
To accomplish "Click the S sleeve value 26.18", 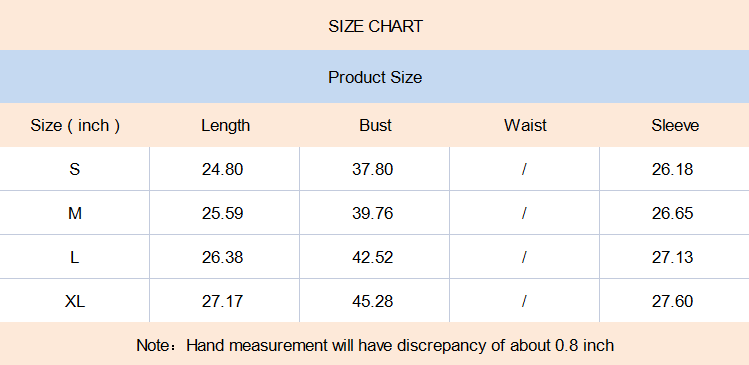I will 672,169.
